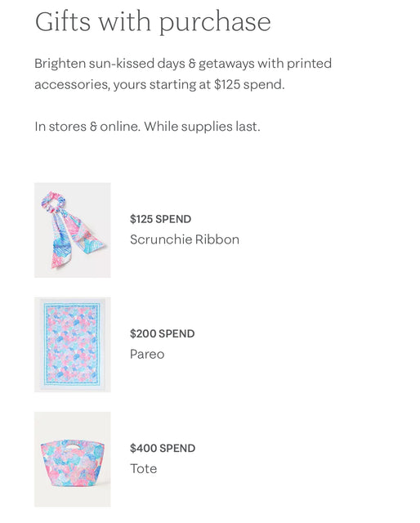
Task: Click '$125 spend' in the description paragraph
Action: pos(249,84)
